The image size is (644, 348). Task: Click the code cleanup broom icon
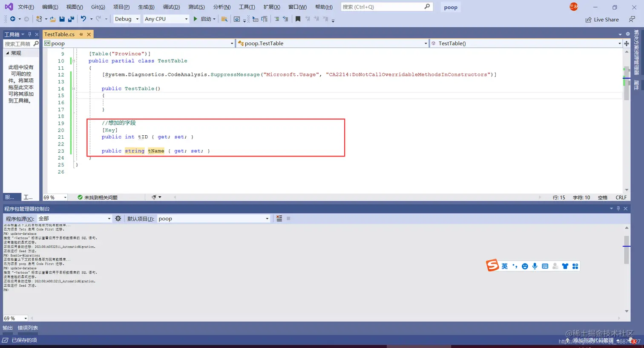(x=154, y=197)
